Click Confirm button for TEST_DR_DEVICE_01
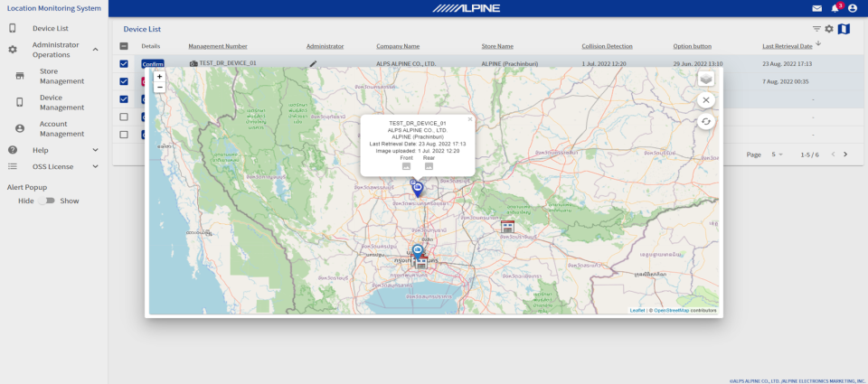Viewport: 868px width, 384px height. (152, 64)
